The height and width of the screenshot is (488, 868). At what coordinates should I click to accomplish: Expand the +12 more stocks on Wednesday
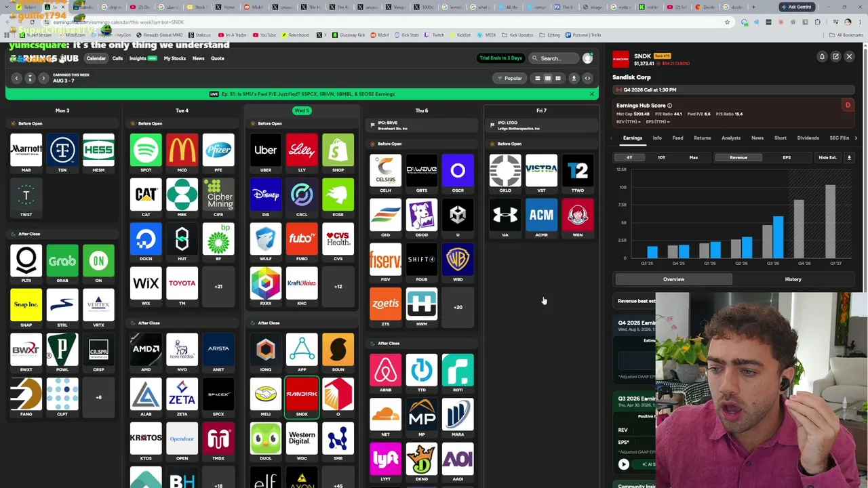coord(338,287)
